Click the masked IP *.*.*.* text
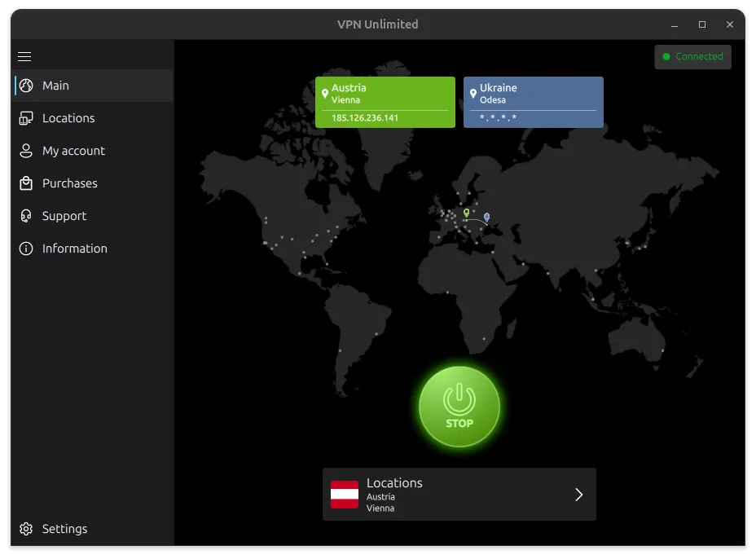756x559 pixels. (x=498, y=117)
